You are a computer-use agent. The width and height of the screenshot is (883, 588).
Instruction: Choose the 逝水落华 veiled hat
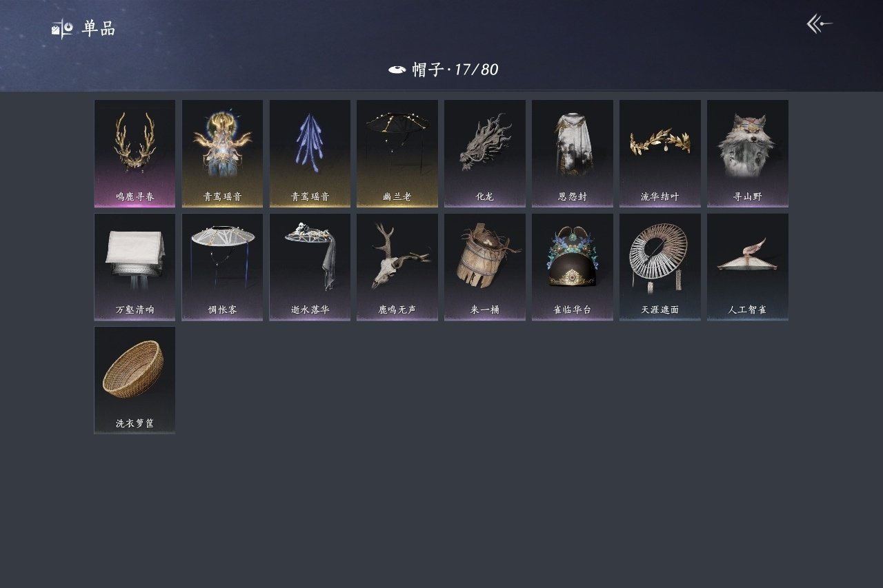pos(310,267)
